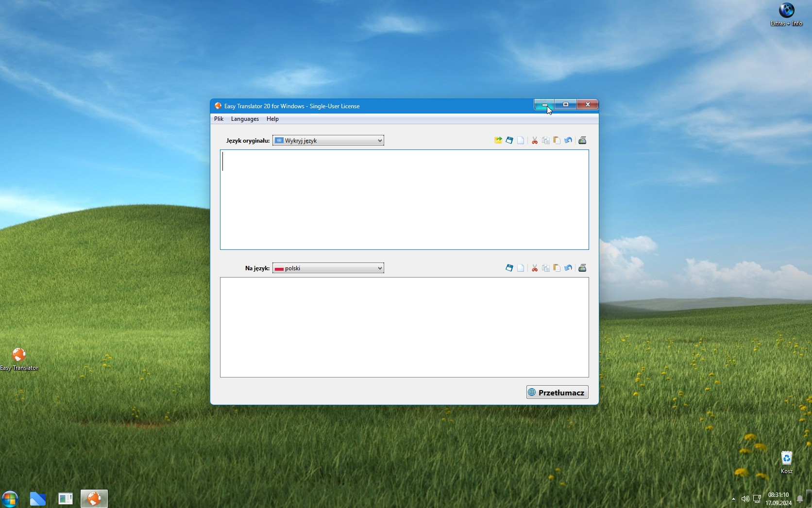Image resolution: width=812 pixels, height=508 pixels.
Task: Save the source text with the floppy disk icon
Action: point(509,141)
